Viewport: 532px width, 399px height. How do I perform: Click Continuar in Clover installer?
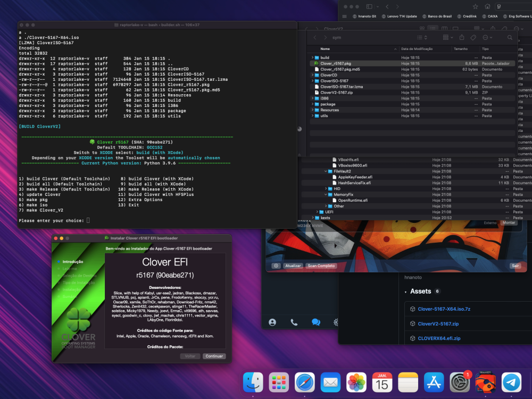pos(214,356)
